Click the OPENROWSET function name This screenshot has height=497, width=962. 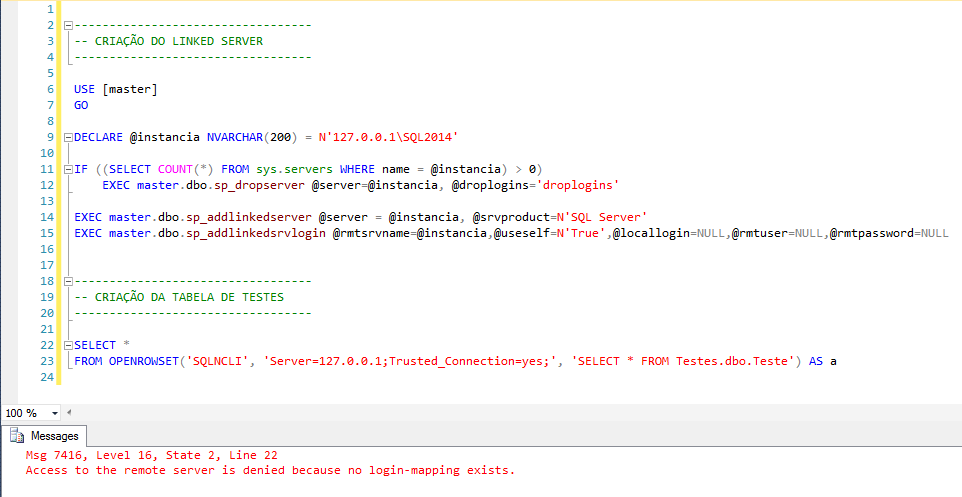[144, 361]
